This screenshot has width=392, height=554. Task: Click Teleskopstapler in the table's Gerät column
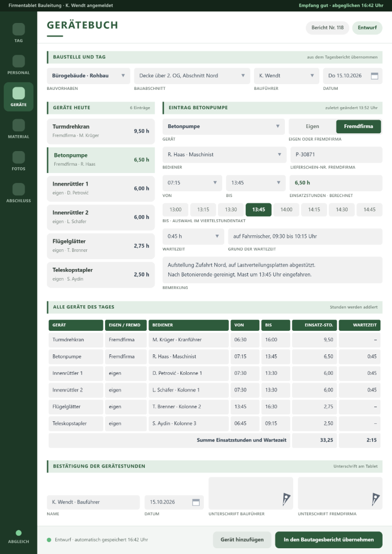click(76, 424)
